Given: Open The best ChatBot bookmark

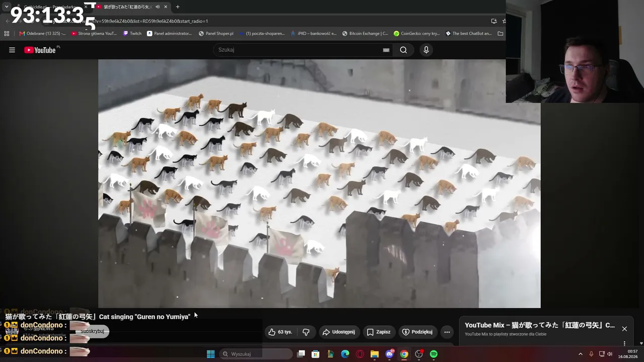Looking at the screenshot, I should click(469, 34).
